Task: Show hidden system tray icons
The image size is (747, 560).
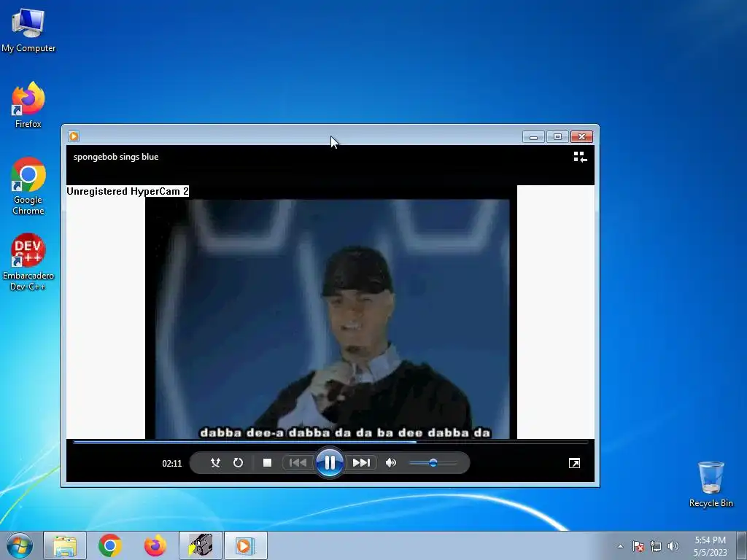Action: [620, 546]
